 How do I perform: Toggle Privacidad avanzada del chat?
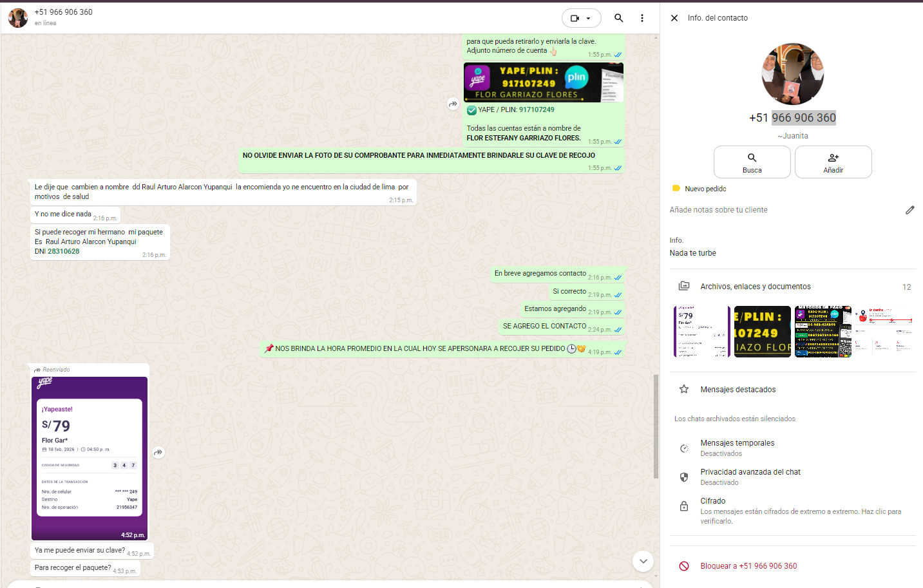point(750,477)
